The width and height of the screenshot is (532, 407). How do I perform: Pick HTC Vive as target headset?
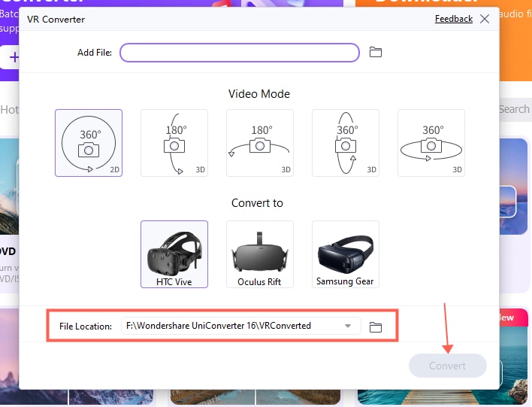tap(174, 254)
